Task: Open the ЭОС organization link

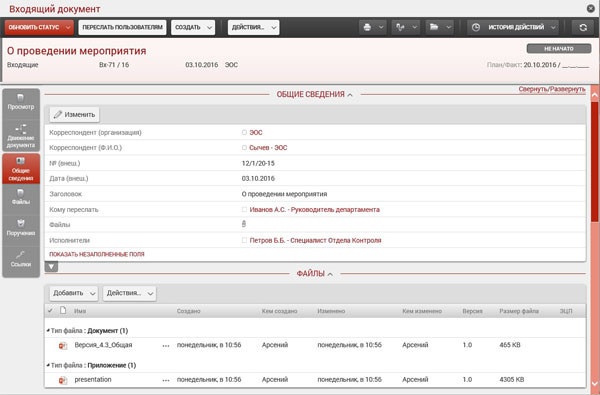Action: [x=256, y=132]
